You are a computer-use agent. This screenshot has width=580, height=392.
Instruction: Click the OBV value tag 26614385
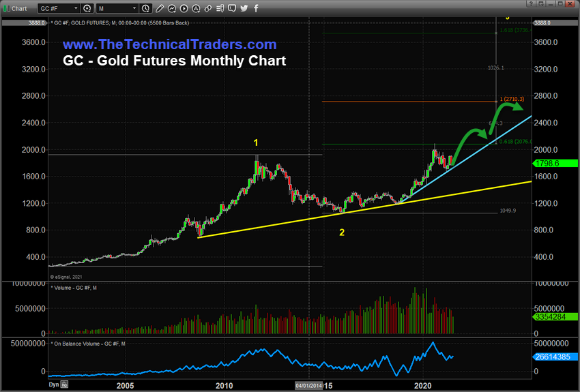tap(555, 357)
